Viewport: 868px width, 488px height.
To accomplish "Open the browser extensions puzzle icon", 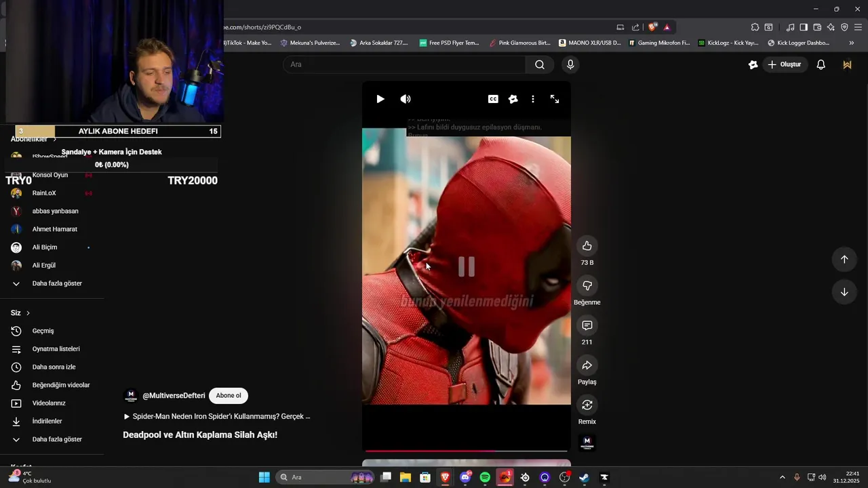I will tap(755, 27).
